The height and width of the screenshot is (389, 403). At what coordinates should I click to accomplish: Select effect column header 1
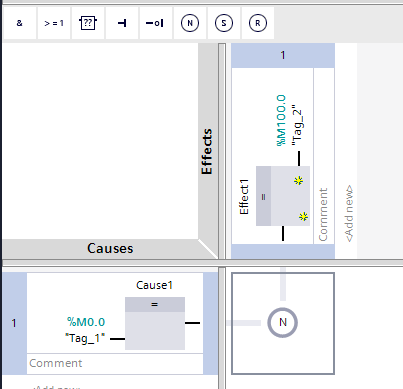pyautogui.click(x=283, y=55)
